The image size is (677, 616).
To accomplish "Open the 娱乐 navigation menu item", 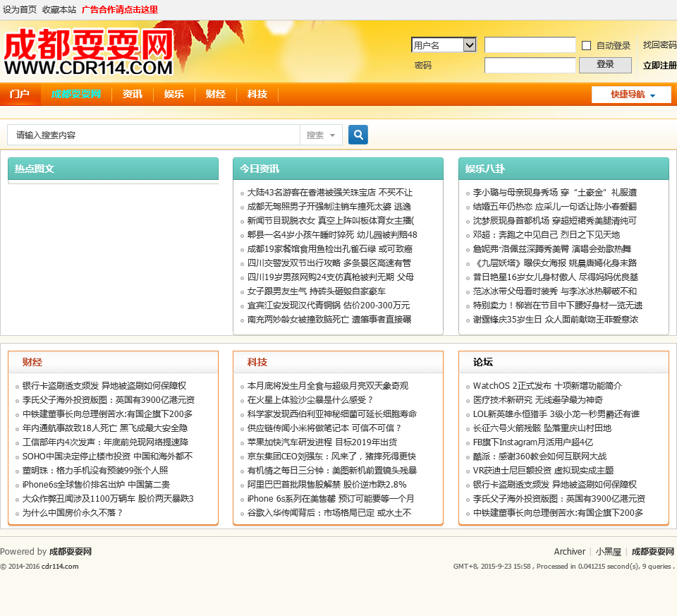I will (x=173, y=95).
